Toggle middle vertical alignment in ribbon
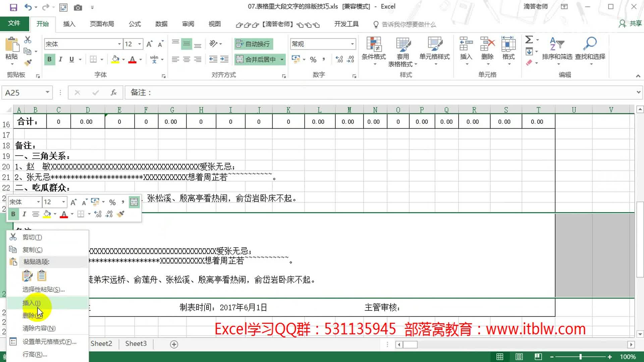Screen dimensions: 644x362 click(x=186, y=44)
